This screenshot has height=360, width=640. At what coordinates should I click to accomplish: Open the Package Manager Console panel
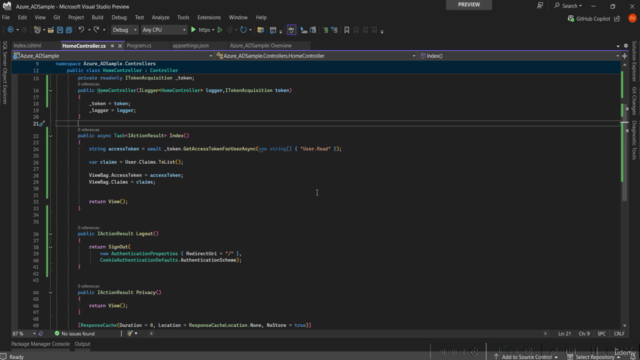pyautogui.click(x=40, y=344)
